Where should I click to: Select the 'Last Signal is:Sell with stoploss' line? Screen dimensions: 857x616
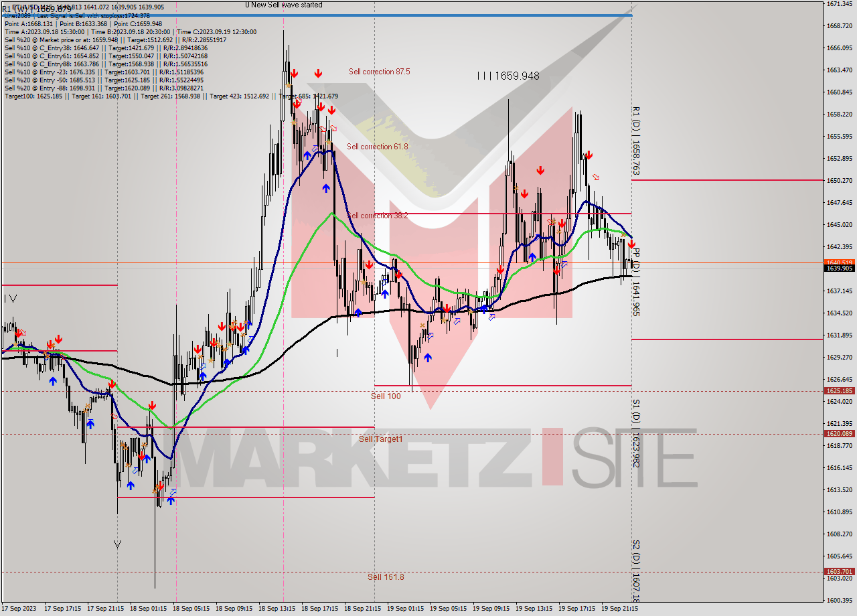[78, 15]
